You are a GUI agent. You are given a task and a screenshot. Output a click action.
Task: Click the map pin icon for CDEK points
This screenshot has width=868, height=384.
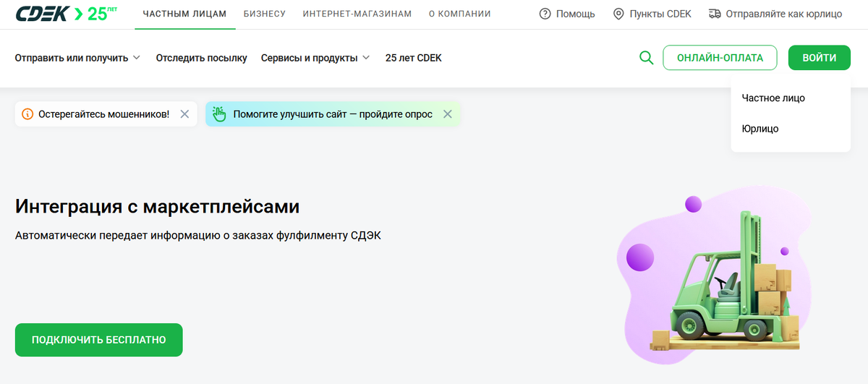point(618,14)
